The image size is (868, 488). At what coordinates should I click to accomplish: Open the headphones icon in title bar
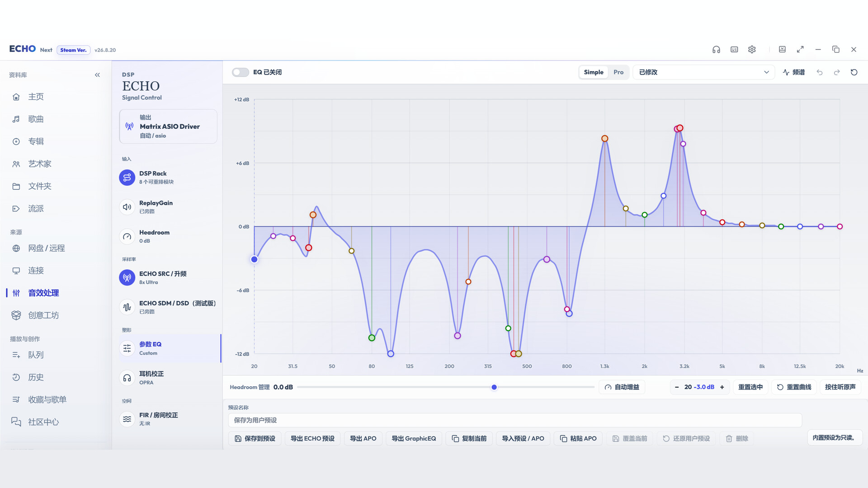pos(716,50)
